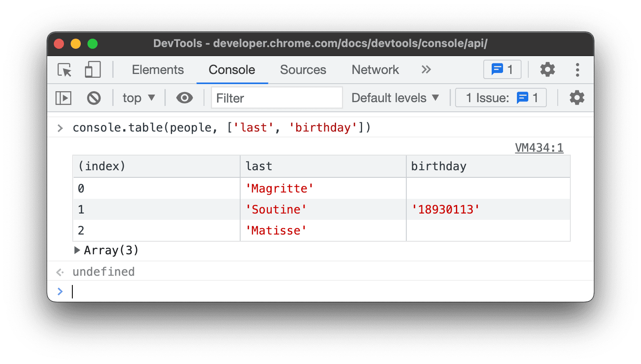This screenshot has width=641, height=364.
Task: Toggle the device toolbar
Action: [x=93, y=70]
